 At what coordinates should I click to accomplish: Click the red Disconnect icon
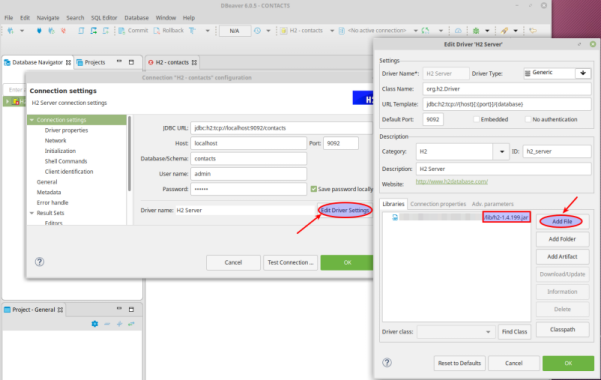(63, 31)
